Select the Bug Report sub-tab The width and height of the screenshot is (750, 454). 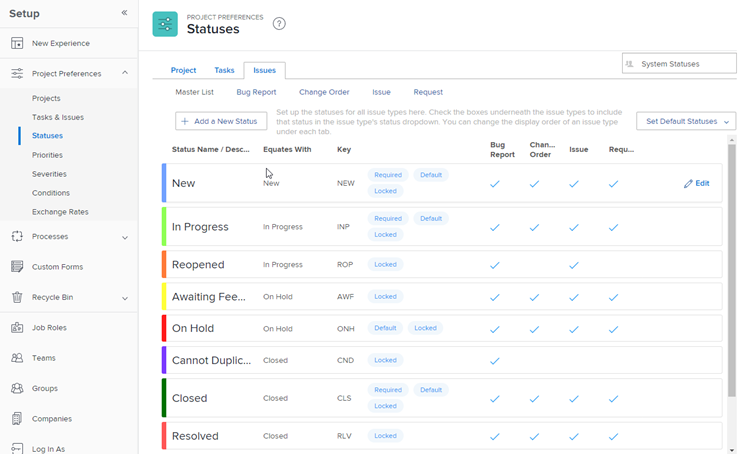point(256,92)
